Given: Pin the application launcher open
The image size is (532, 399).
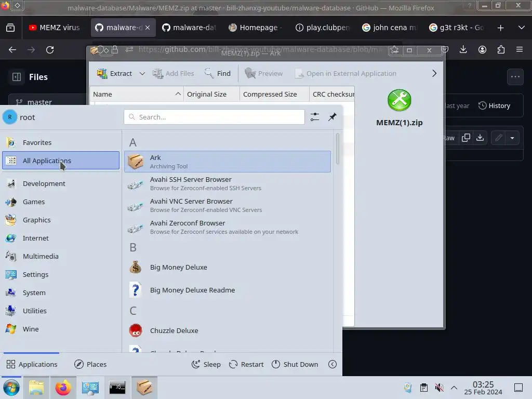Looking at the screenshot, I should click(x=332, y=117).
